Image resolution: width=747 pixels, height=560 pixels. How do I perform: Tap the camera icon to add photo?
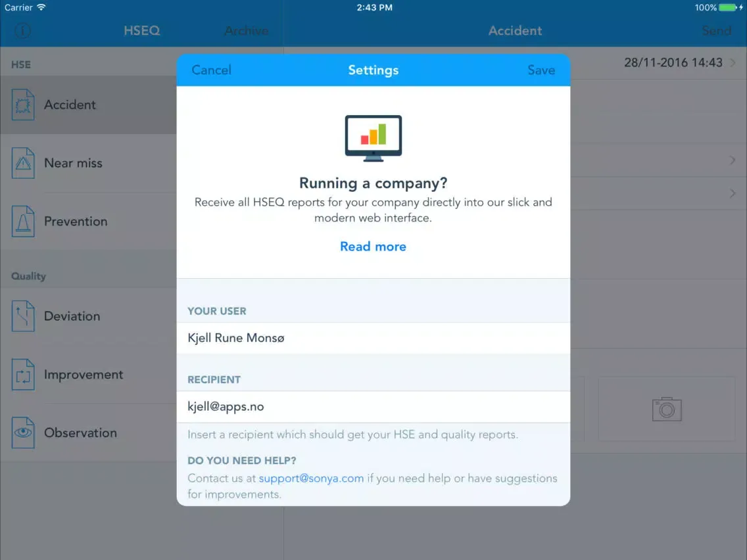coord(666,408)
